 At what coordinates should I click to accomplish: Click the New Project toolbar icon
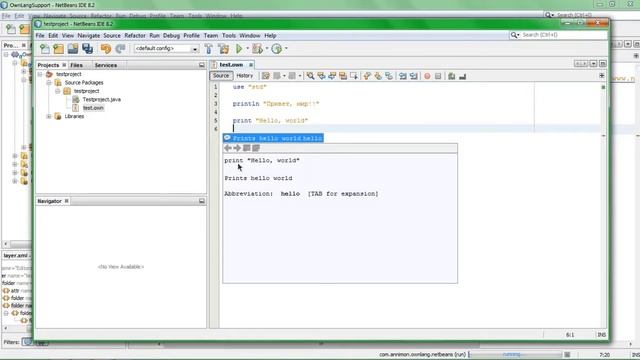pyautogui.click(x=58, y=49)
